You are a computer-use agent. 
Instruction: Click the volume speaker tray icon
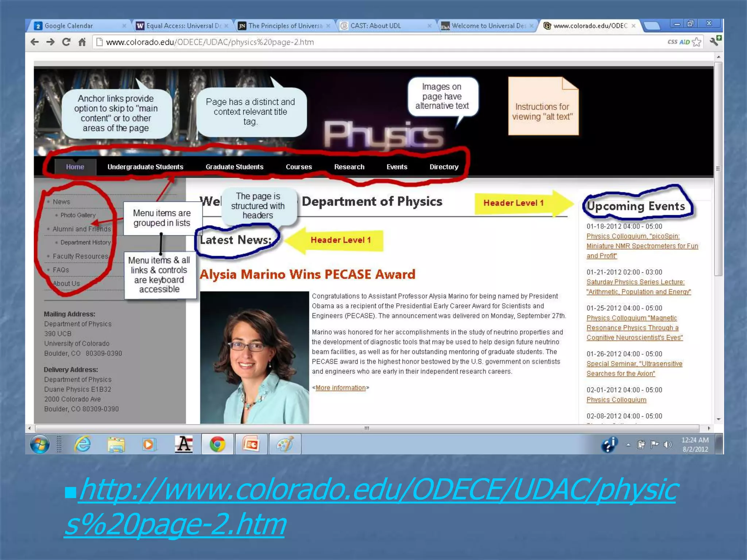pyautogui.click(x=668, y=444)
